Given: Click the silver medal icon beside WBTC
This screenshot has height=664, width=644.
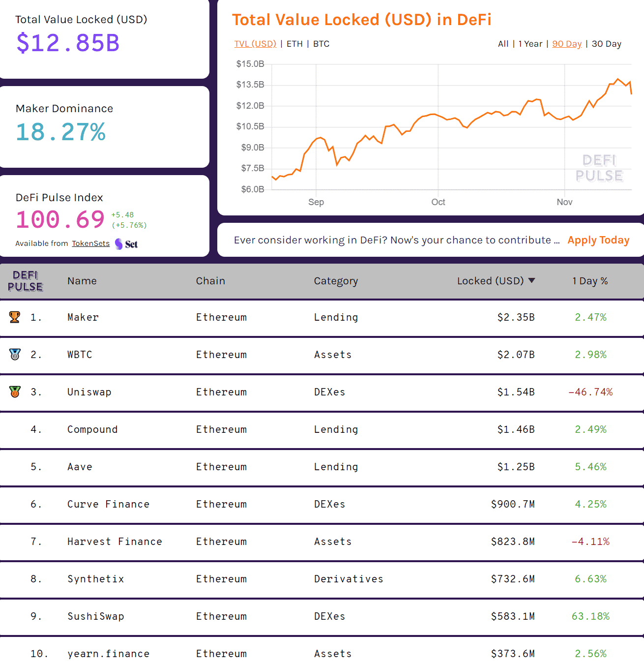Looking at the screenshot, I should 15,355.
